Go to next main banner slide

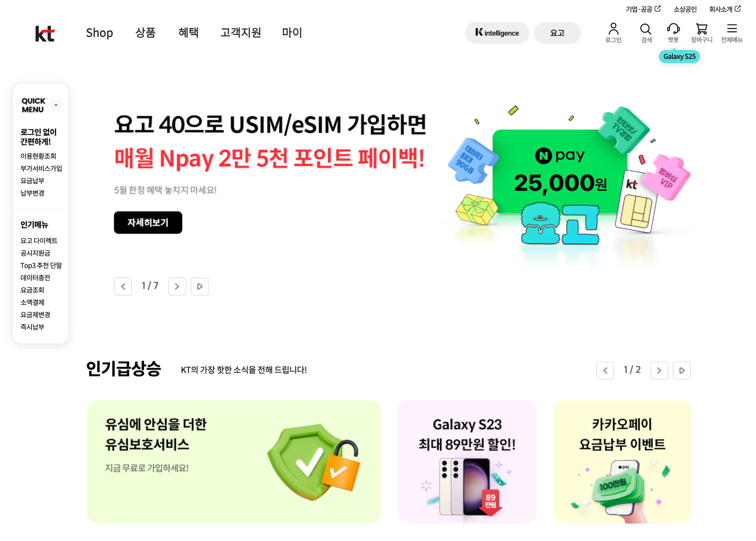pos(177,286)
